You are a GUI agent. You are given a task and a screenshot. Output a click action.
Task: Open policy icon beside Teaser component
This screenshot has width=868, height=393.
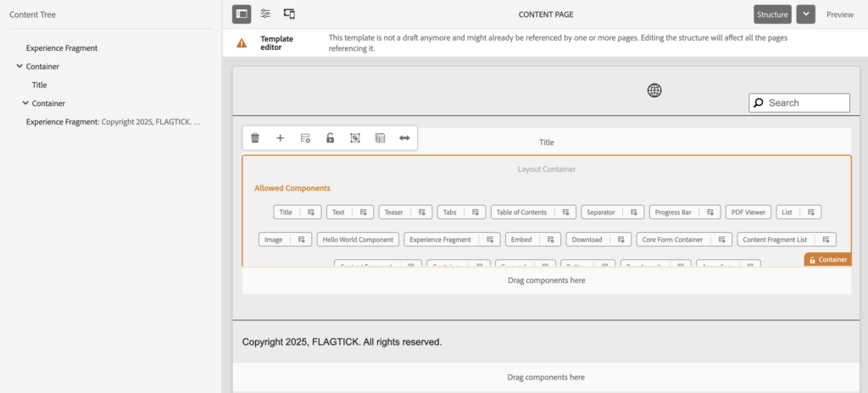click(421, 213)
